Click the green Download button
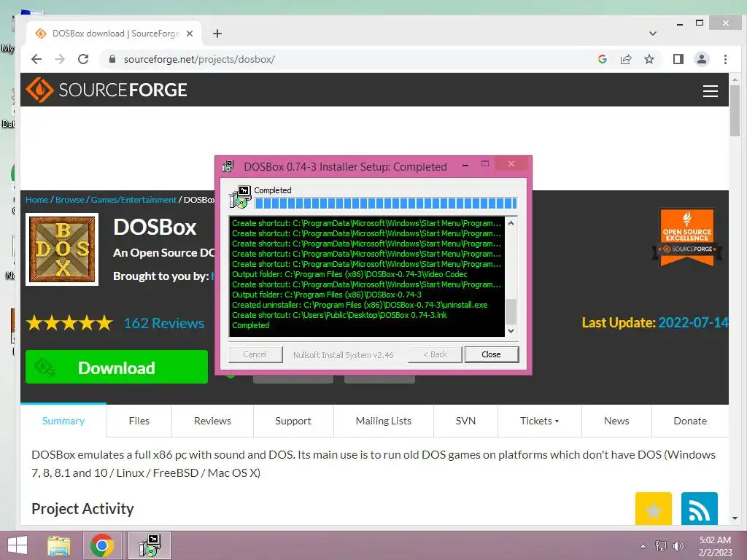The image size is (747, 560). coord(117,367)
